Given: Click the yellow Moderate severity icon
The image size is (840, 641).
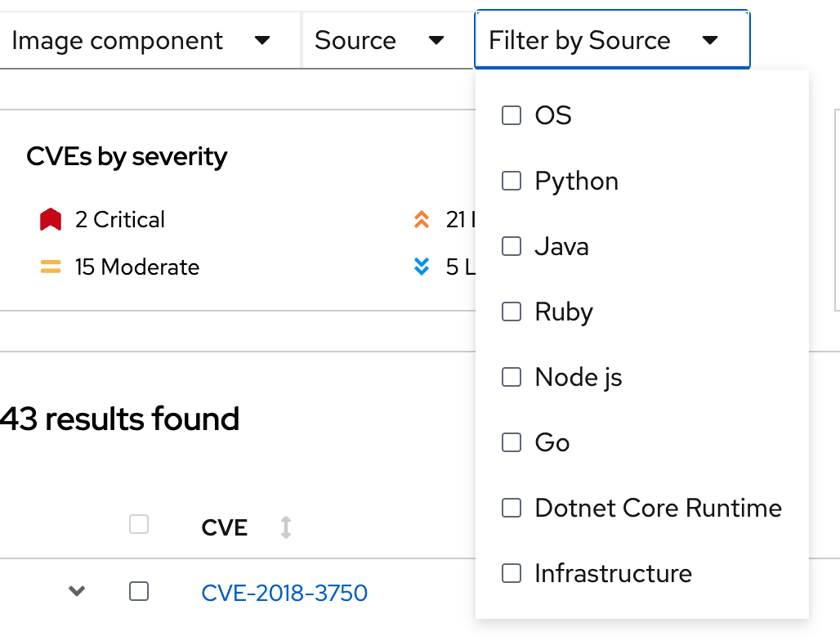Looking at the screenshot, I should (51, 267).
